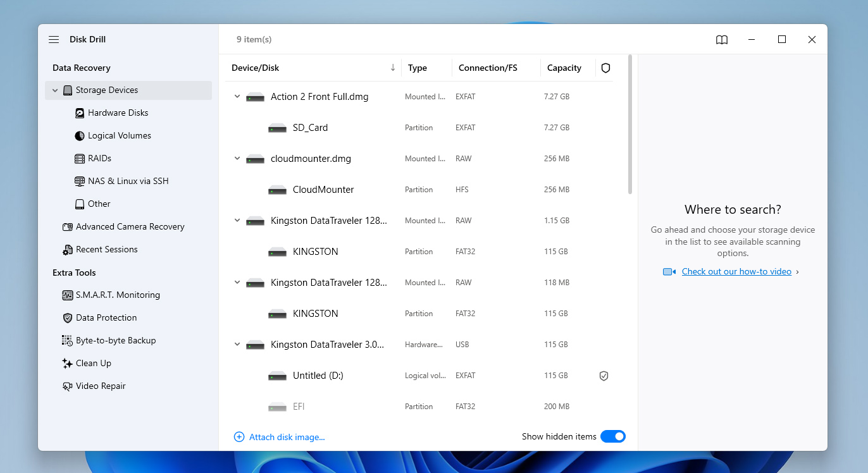Viewport: 868px width, 473px height.
Task: Open the documentation book icon
Action: pyautogui.click(x=721, y=39)
